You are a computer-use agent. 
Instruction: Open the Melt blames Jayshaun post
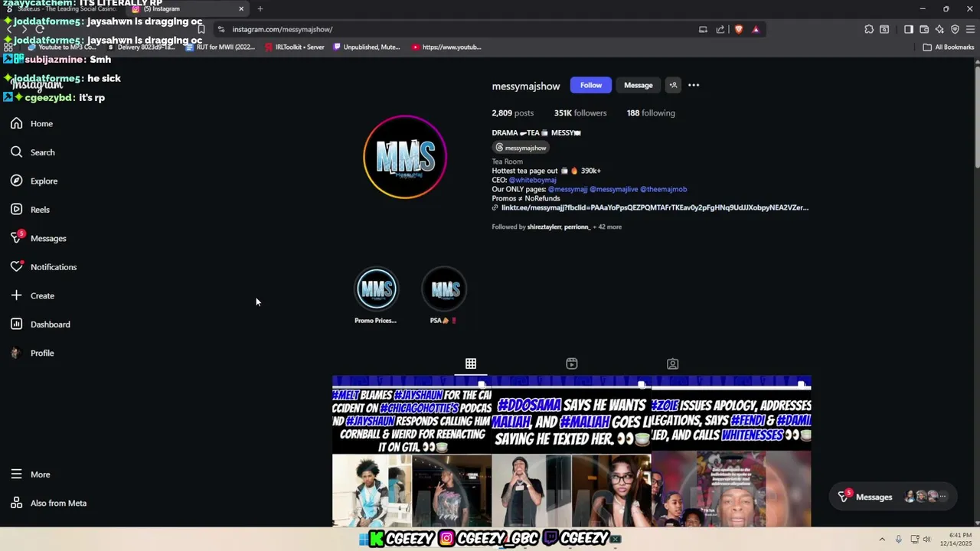point(411,452)
